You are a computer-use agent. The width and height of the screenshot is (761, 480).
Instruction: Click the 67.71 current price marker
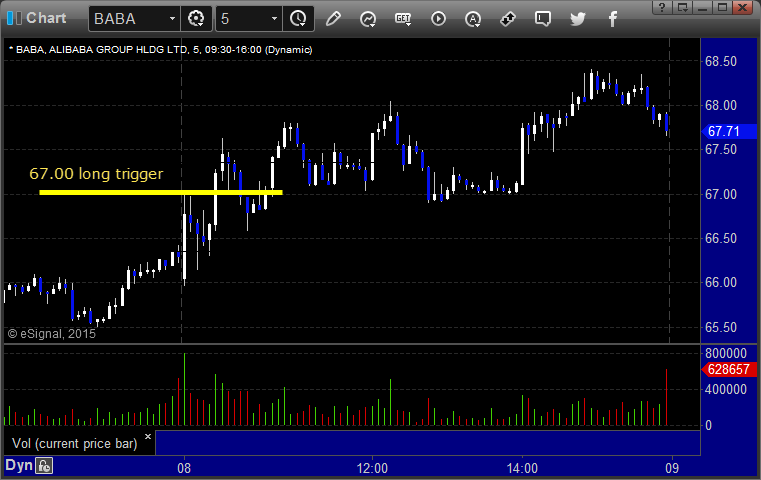[x=729, y=131]
